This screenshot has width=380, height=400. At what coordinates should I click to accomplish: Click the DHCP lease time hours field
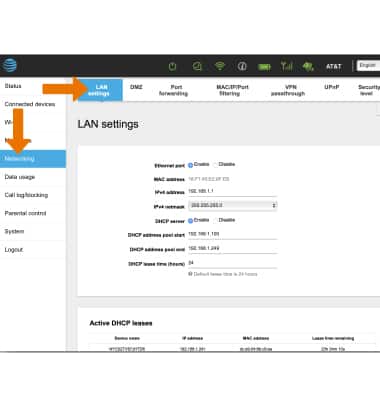click(233, 263)
